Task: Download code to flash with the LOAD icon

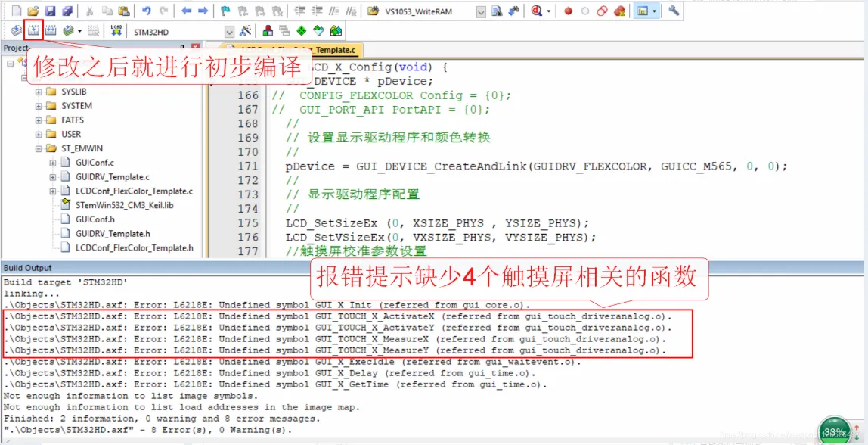Action: tap(116, 30)
